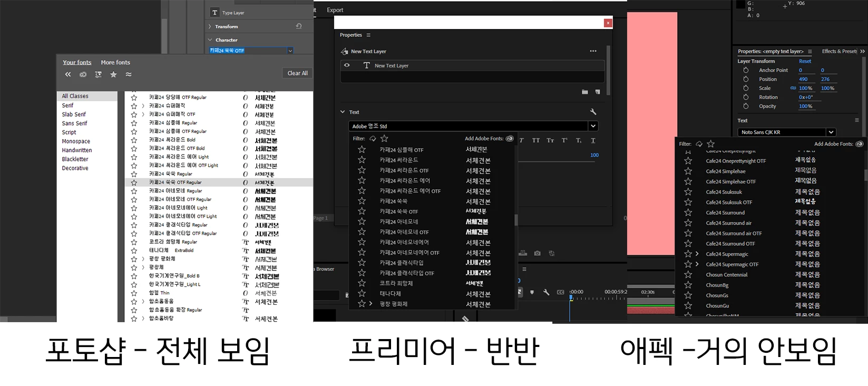The height and width of the screenshot is (386, 868).
Task: Click the Position X value 490
Action: (803, 79)
